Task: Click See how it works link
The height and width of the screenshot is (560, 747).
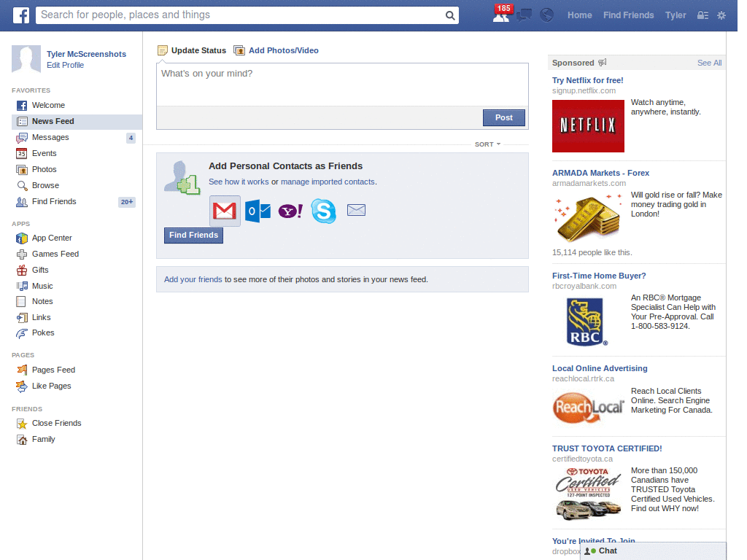Action: coord(239,182)
